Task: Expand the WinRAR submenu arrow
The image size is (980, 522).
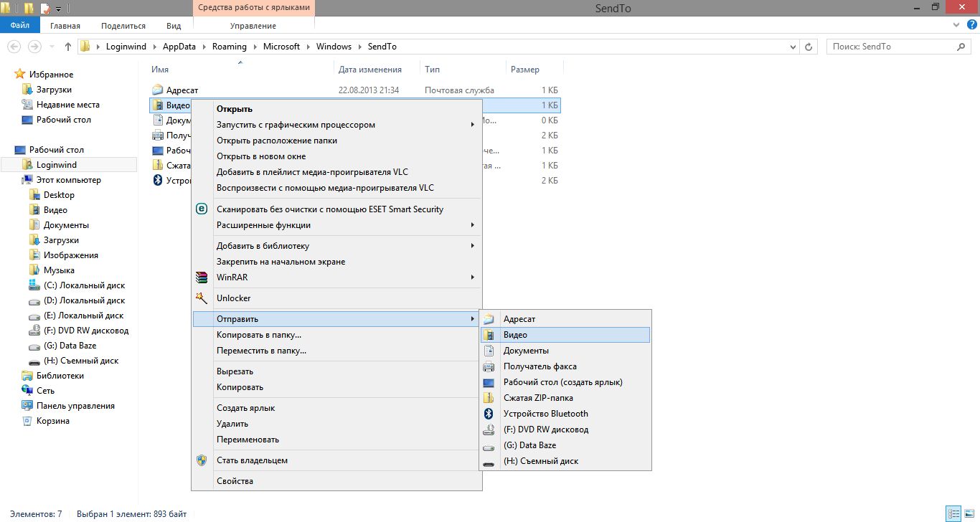Action: pos(472,277)
